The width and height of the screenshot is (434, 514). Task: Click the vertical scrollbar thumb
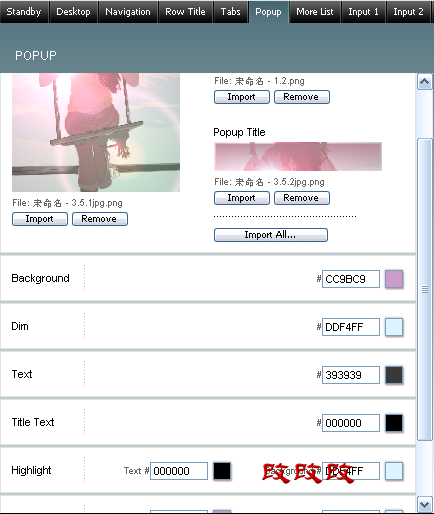425,289
